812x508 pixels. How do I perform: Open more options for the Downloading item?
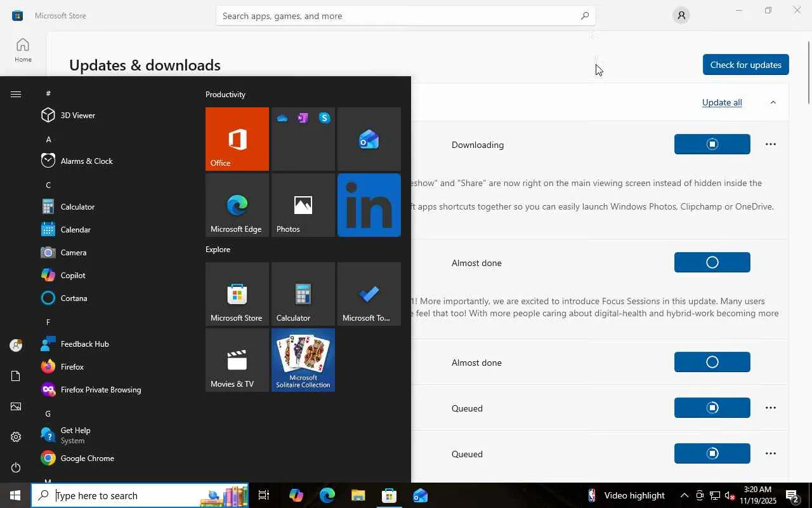(771, 144)
